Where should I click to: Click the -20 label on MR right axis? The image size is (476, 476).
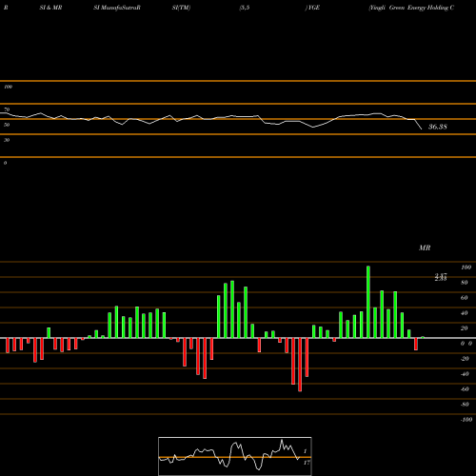point(465,359)
